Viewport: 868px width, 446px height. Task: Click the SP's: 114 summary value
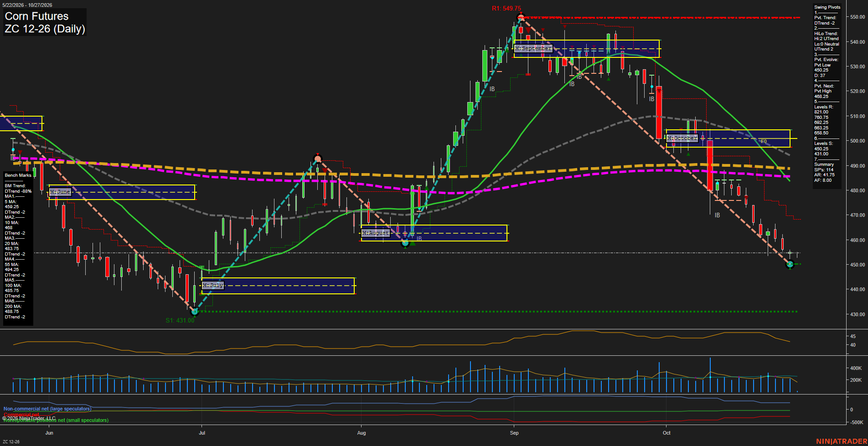(x=824, y=170)
